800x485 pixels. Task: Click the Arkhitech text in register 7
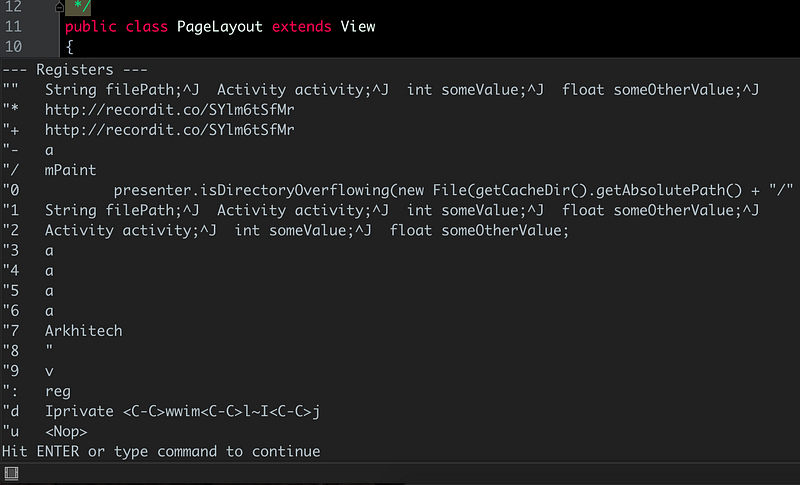(x=84, y=331)
